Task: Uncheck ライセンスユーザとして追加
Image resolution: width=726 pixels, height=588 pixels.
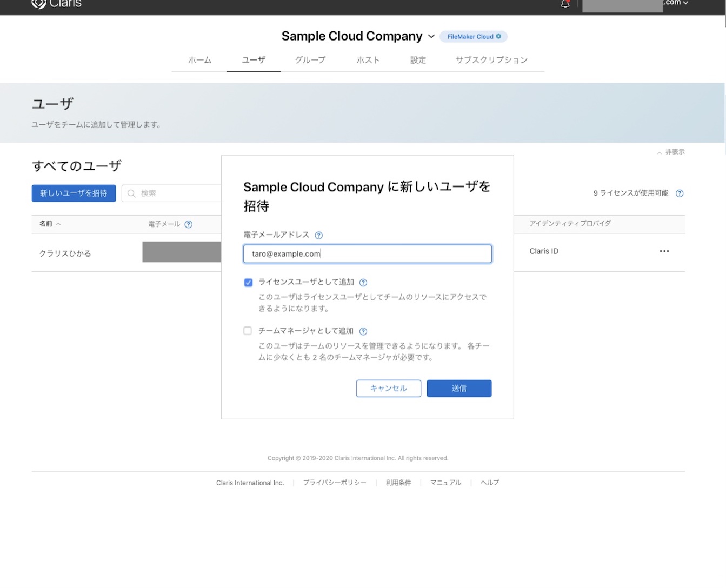Action: [248, 282]
